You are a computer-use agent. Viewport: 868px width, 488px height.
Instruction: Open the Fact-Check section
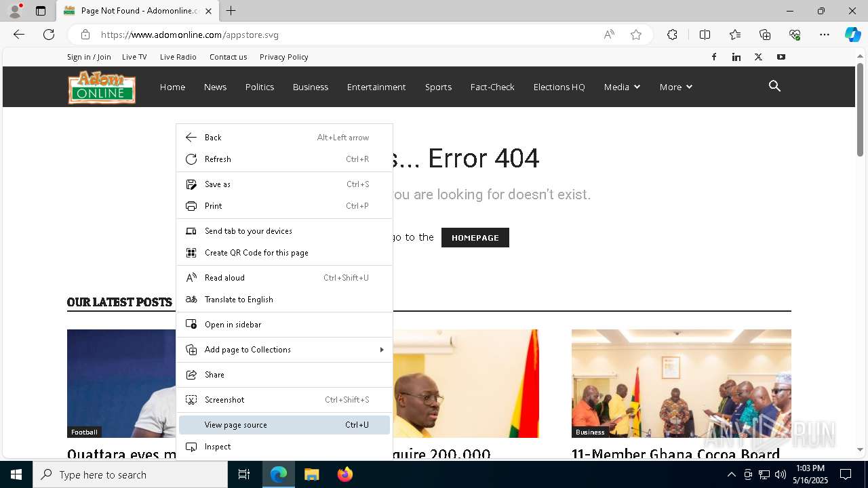[x=492, y=87]
